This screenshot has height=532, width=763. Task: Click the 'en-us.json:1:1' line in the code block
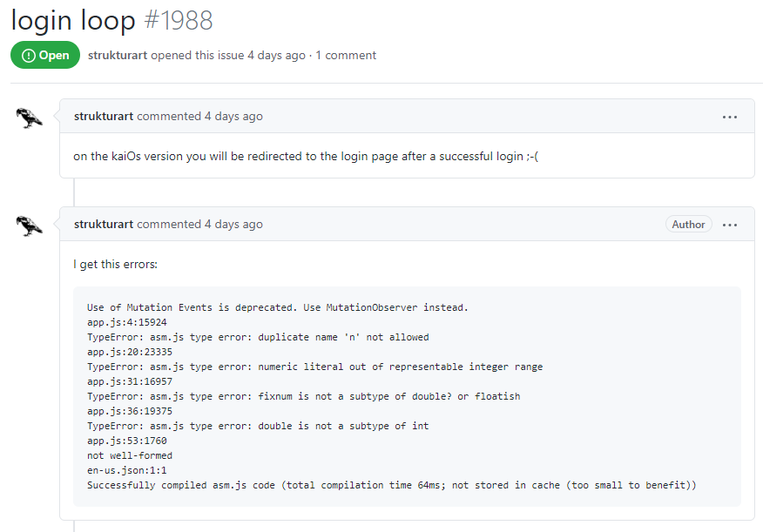point(126,470)
